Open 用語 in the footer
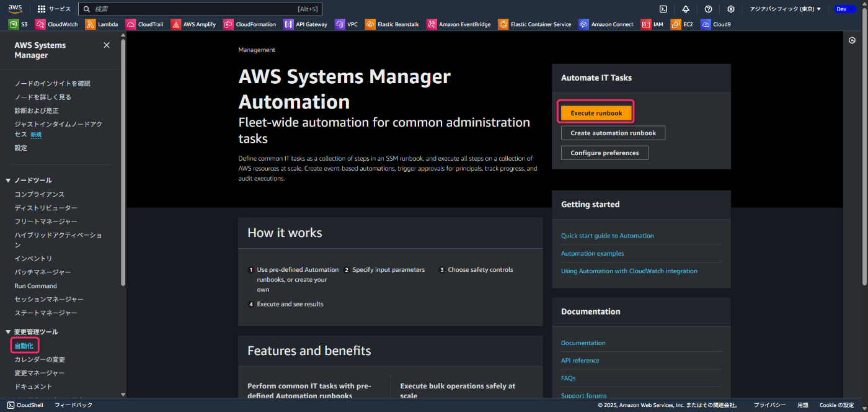 click(803, 405)
